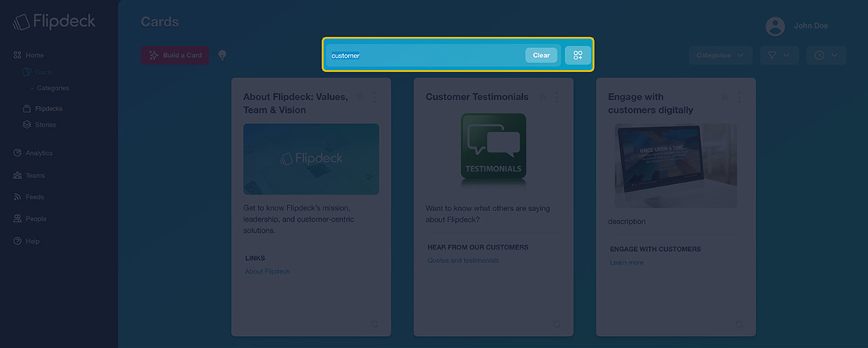Viewport: 868px width, 348px height.
Task: Click the About Flipdeck: Values card title
Action: (296, 104)
